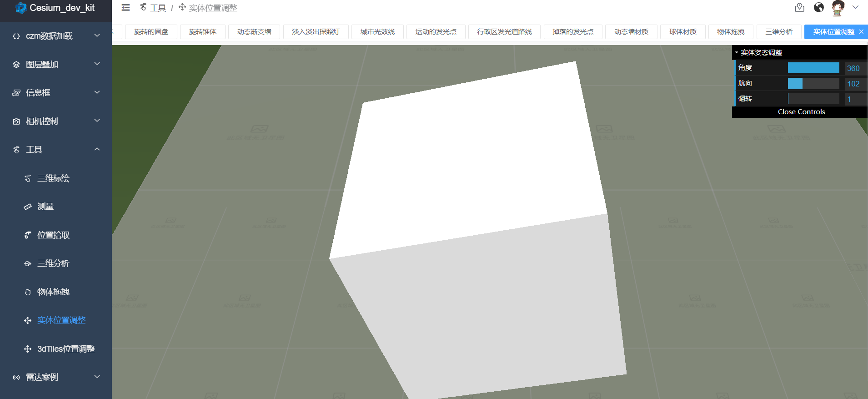Switch to the 城市光效线 tab
868x399 pixels.
point(377,31)
